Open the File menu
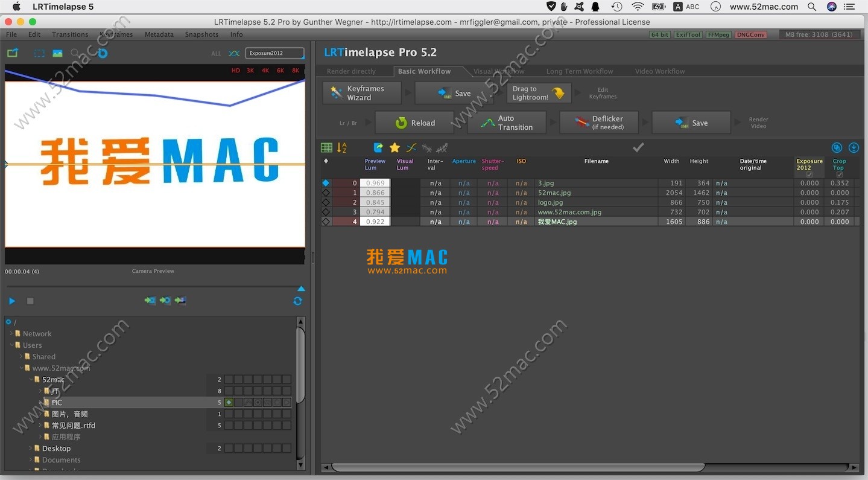This screenshot has height=480, width=868. click(11, 34)
